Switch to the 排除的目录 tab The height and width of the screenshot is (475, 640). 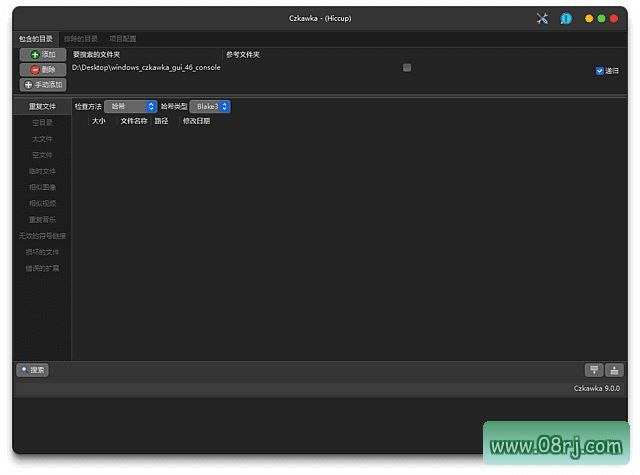[x=81, y=39]
